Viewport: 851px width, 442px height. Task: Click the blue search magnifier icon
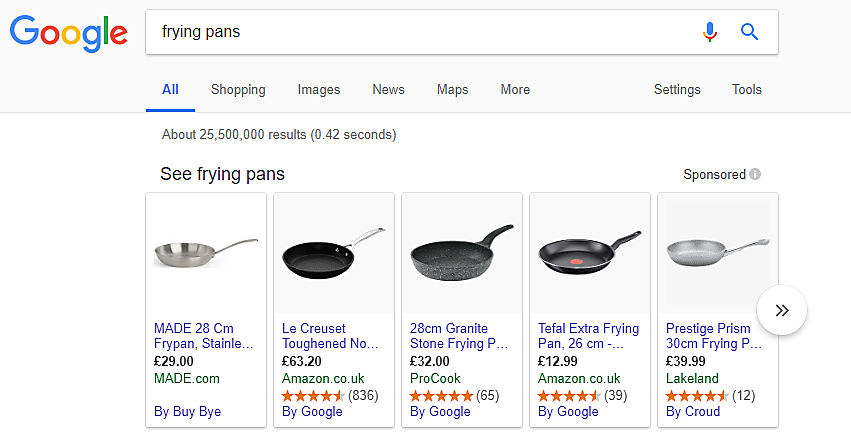(750, 32)
